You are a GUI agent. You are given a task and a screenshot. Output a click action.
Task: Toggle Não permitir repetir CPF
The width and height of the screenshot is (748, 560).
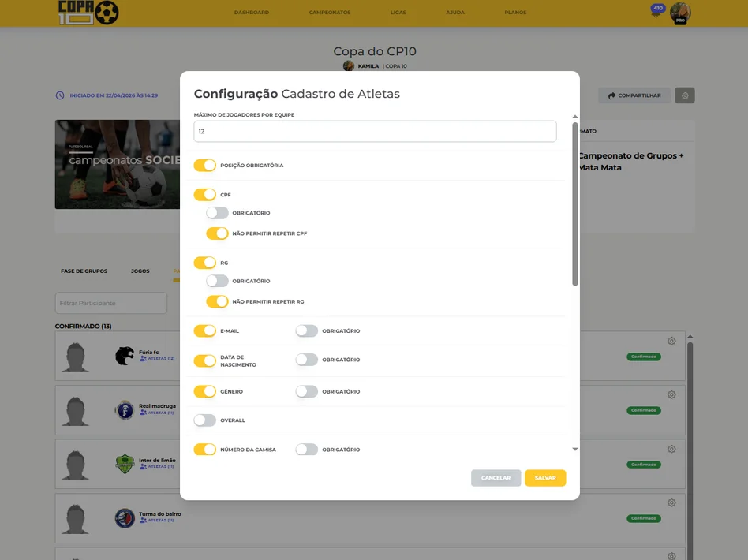point(217,233)
